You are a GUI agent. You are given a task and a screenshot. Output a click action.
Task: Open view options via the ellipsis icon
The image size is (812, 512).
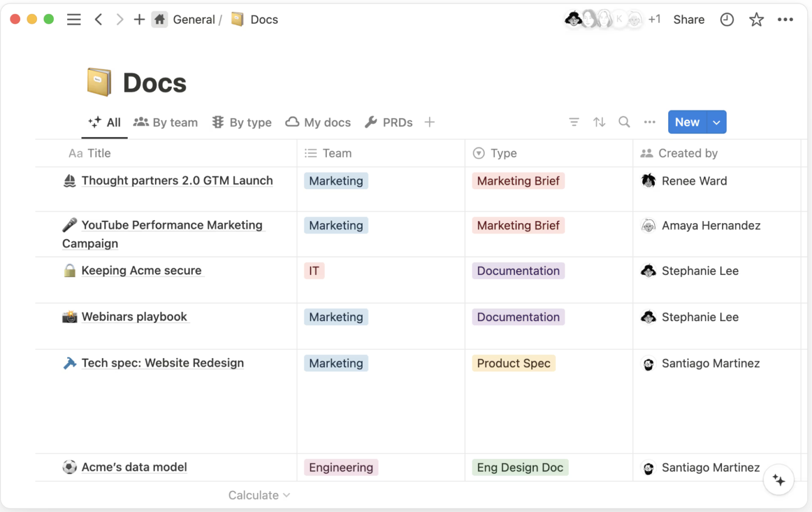(649, 122)
